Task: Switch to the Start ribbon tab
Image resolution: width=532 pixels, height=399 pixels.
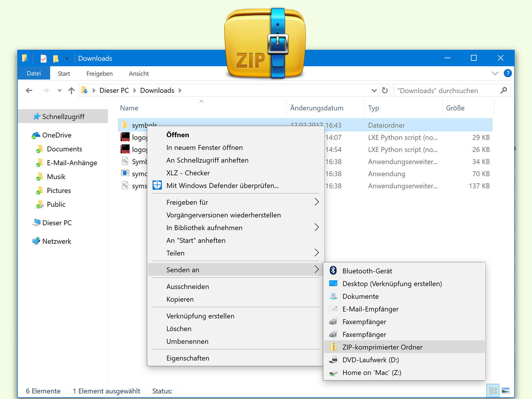Action: point(64,73)
